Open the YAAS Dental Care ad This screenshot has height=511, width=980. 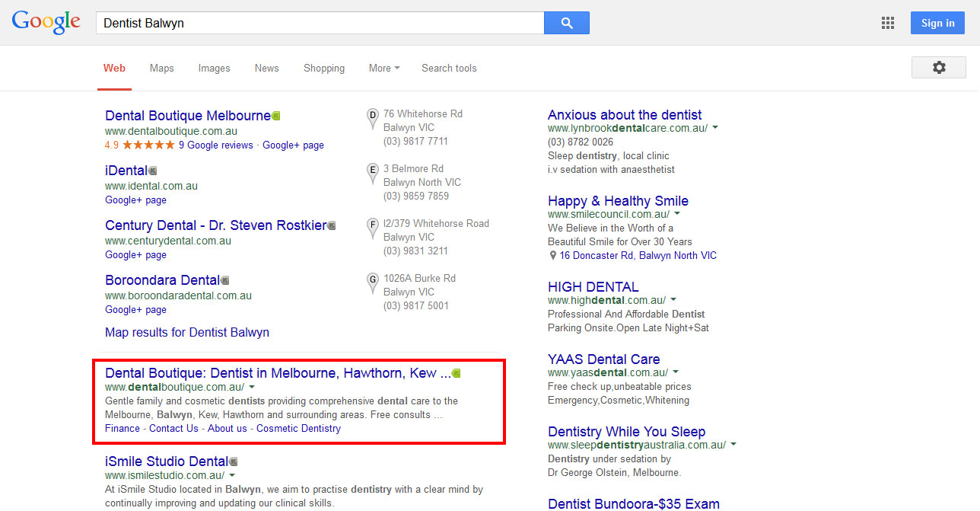tap(604, 359)
